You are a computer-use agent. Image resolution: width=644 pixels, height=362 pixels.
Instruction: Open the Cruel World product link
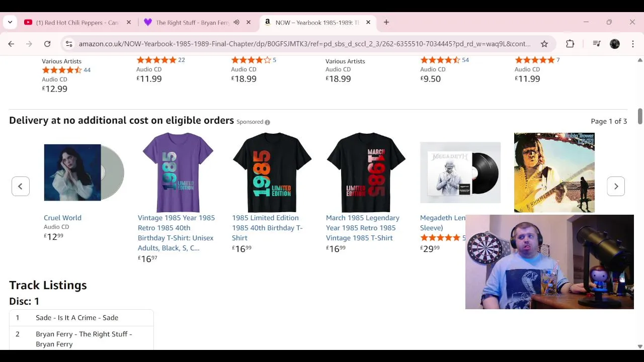[62, 218]
